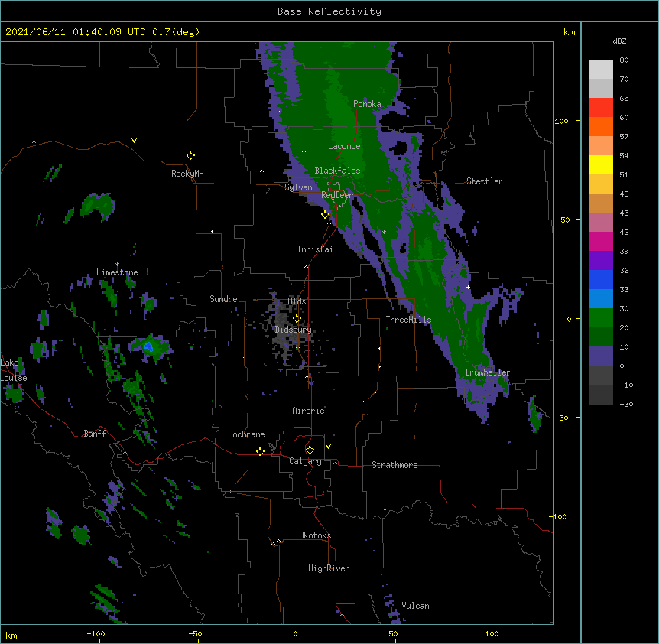Click the Ponoka city label
The width and height of the screenshot is (659, 644).
pyautogui.click(x=367, y=104)
